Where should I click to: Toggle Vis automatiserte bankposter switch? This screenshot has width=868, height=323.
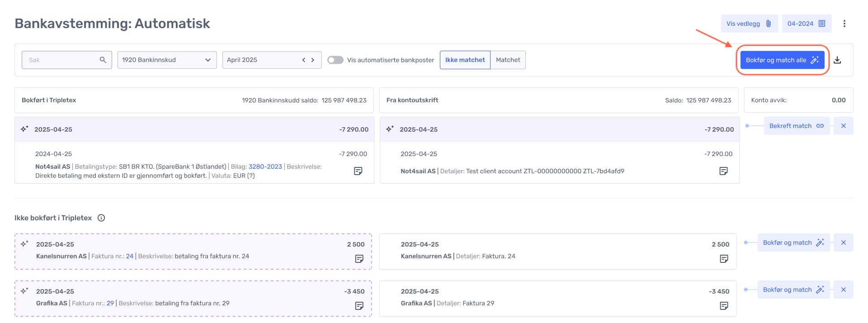coord(335,60)
